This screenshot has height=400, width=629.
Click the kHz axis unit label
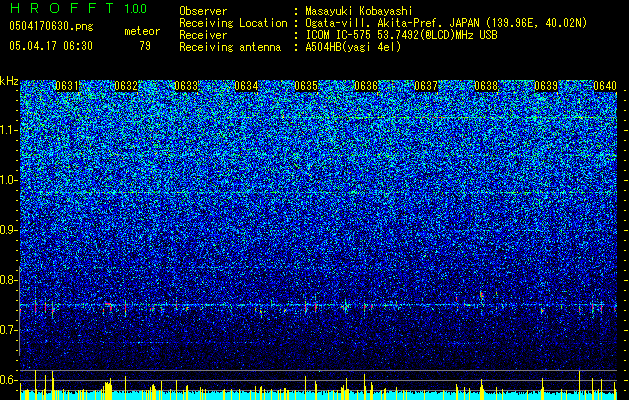9,81
